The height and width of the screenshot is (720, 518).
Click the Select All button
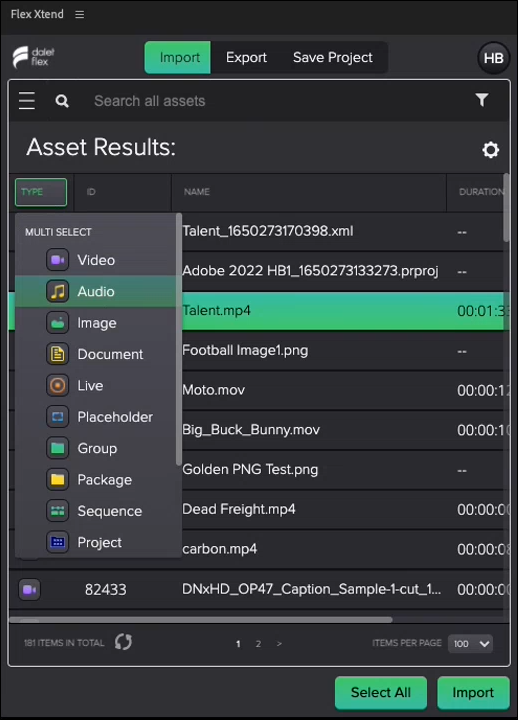[x=381, y=692]
